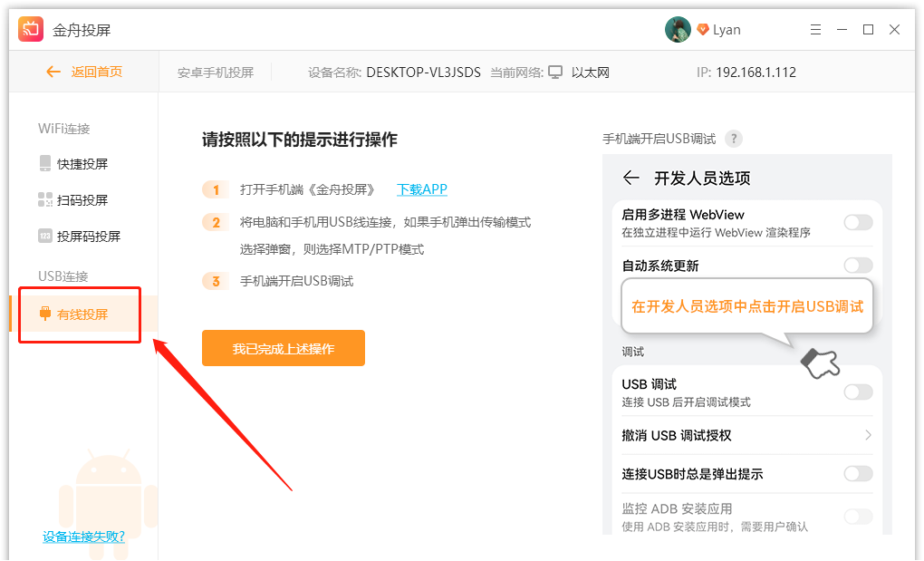Toggle 连接USB时总是弹出提示 switch

858,474
